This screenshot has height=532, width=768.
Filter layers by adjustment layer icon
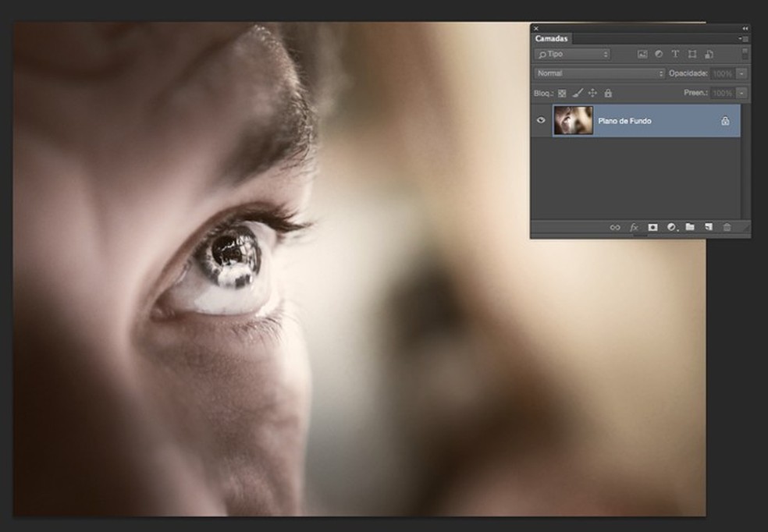(659, 55)
